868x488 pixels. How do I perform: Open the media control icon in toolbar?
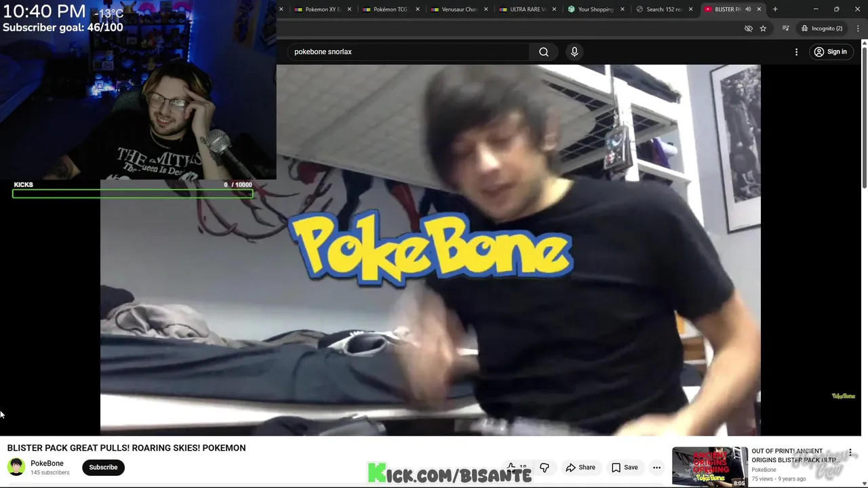tap(785, 28)
